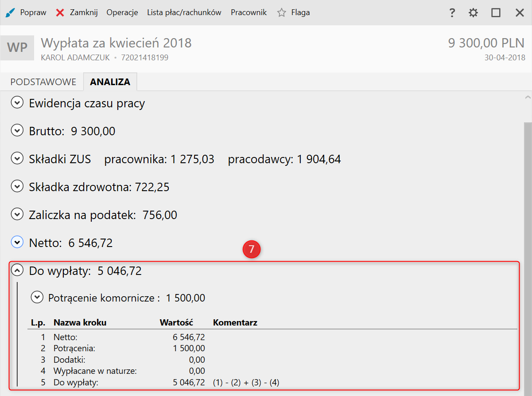This screenshot has width=532, height=396.
Task: Open help via question mark icon
Action: point(452,13)
